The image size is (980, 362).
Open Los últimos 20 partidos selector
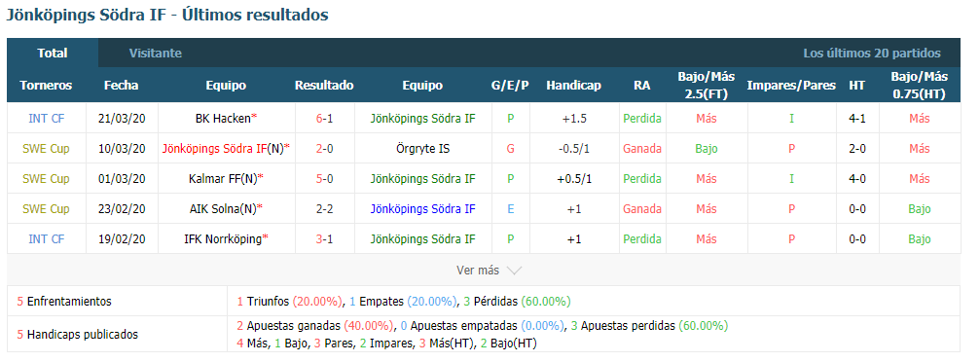872,54
